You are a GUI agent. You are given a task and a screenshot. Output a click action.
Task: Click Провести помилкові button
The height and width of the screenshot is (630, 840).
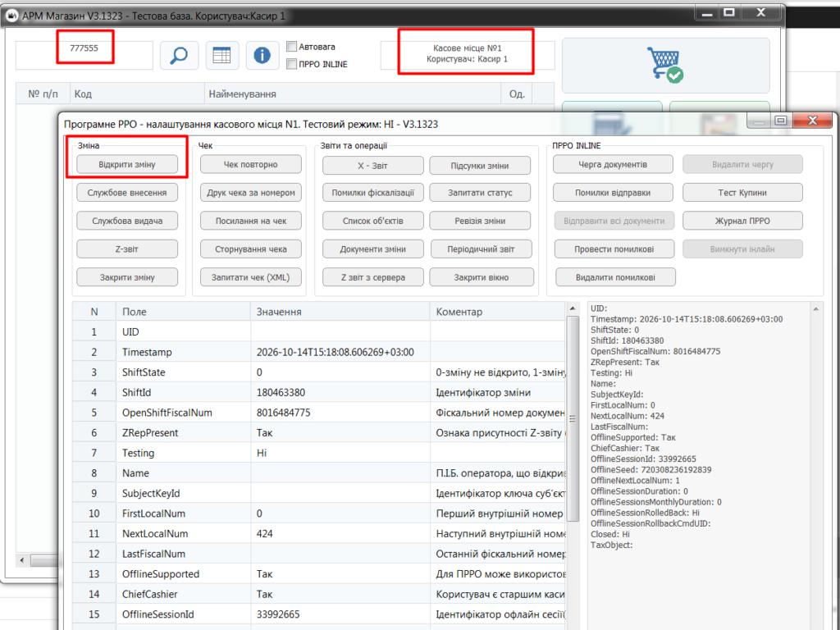coord(614,249)
